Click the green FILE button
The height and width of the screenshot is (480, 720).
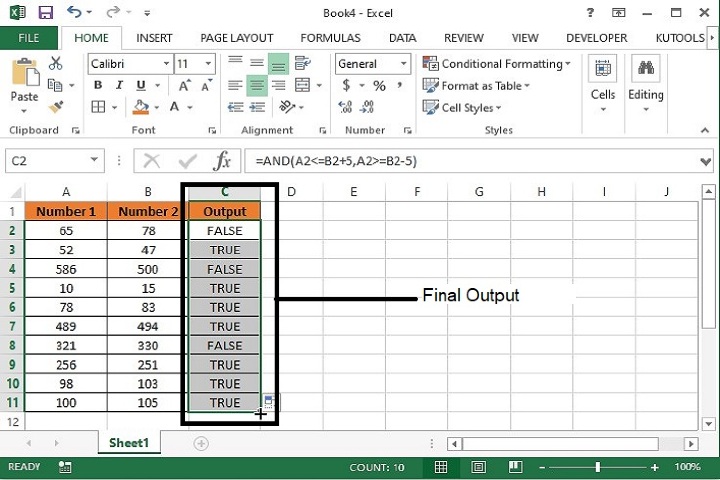tap(29, 38)
